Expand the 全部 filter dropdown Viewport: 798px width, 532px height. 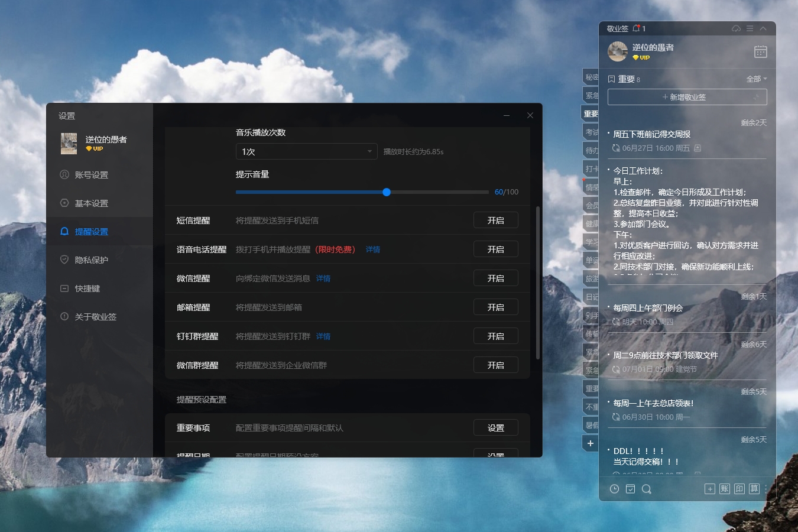coord(757,79)
